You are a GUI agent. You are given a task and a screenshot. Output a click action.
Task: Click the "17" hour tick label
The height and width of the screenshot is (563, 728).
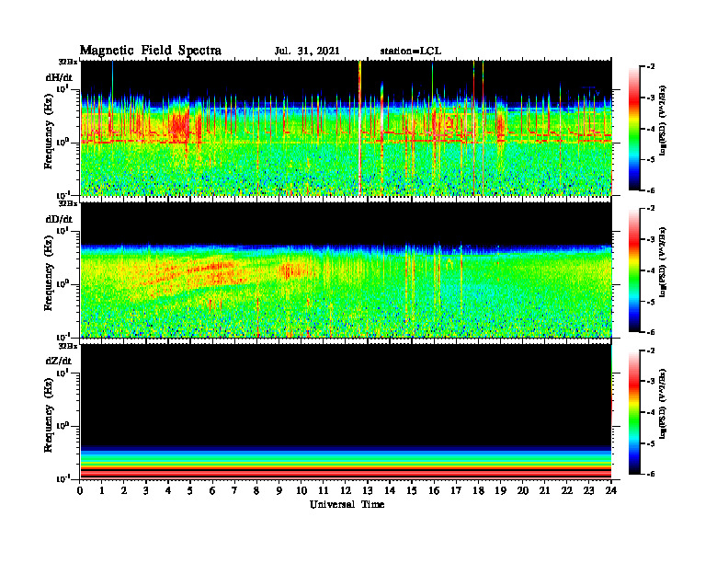(456, 490)
